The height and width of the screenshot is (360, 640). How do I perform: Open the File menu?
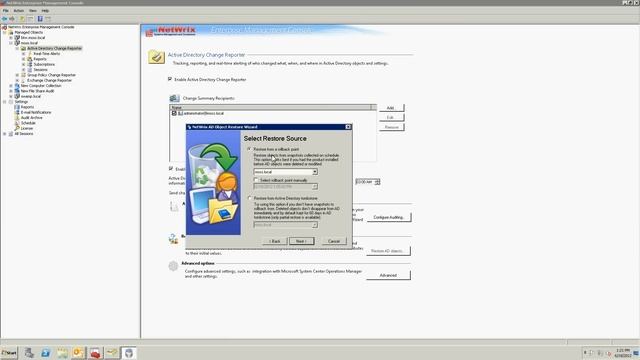pyautogui.click(x=6, y=11)
